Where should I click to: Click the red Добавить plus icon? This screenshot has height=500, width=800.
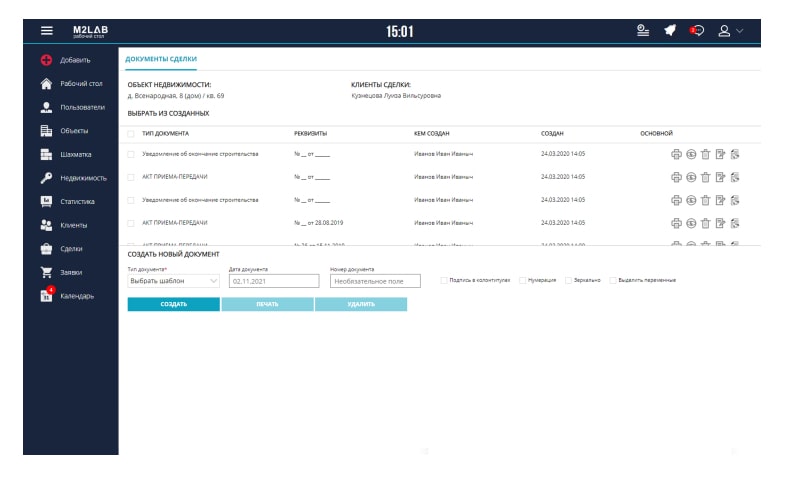(46, 60)
